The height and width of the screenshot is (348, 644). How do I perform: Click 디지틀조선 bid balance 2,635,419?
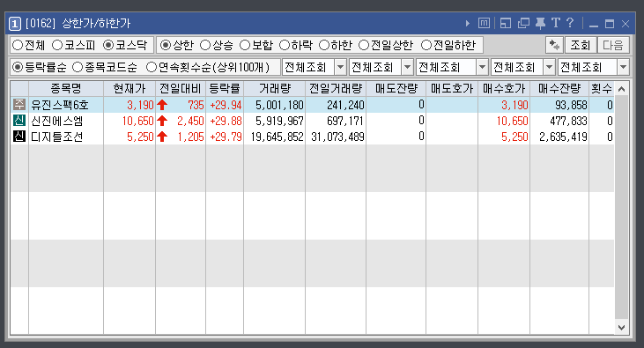click(x=563, y=137)
